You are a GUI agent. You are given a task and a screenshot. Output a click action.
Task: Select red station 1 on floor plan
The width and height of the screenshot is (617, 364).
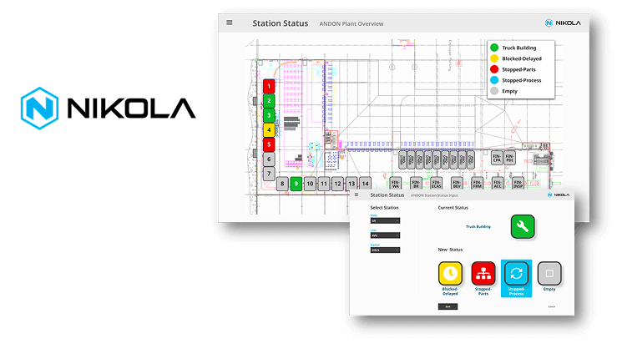[x=269, y=86]
